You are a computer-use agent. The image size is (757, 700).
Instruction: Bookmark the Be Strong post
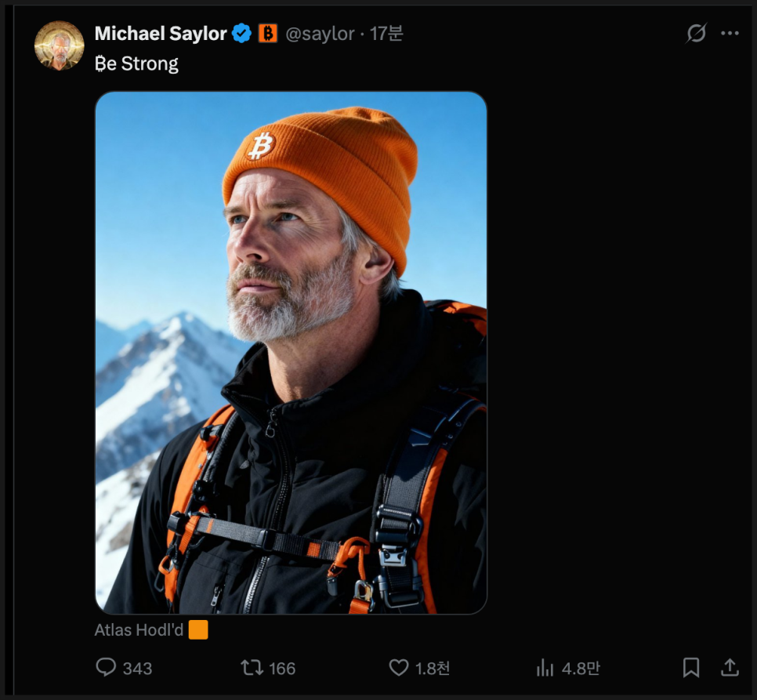click(x=690, y=667)
